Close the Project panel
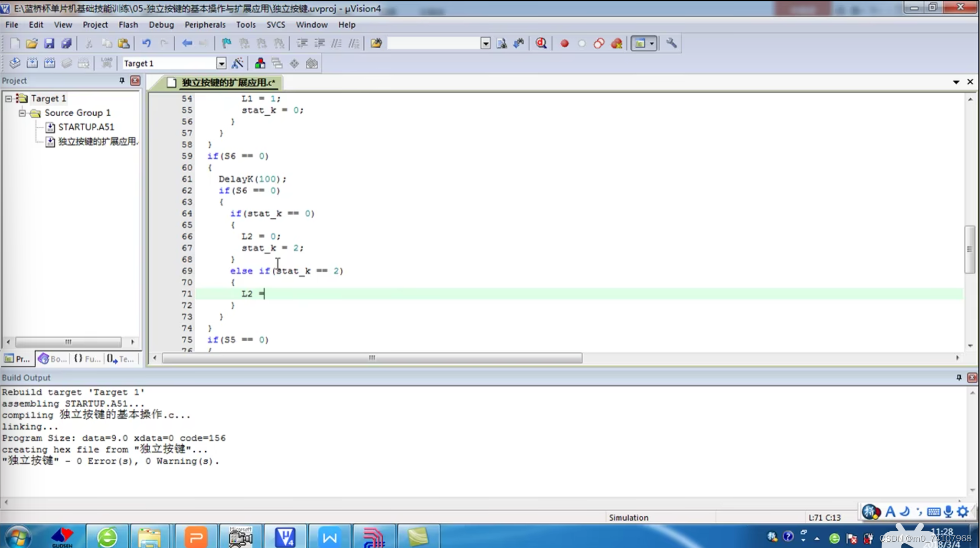This screenshot has width=980, height=548. [135, 81]
